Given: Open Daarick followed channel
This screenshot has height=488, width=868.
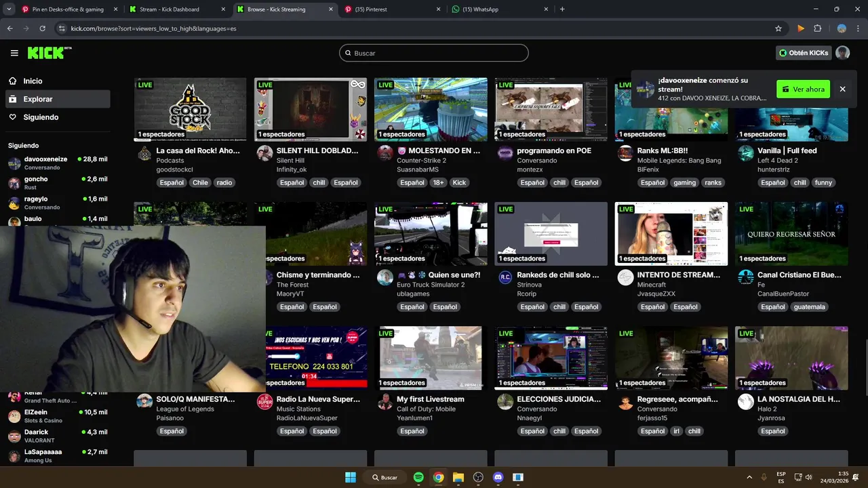Looking at the screenshot, I should [x=57, y=436].
